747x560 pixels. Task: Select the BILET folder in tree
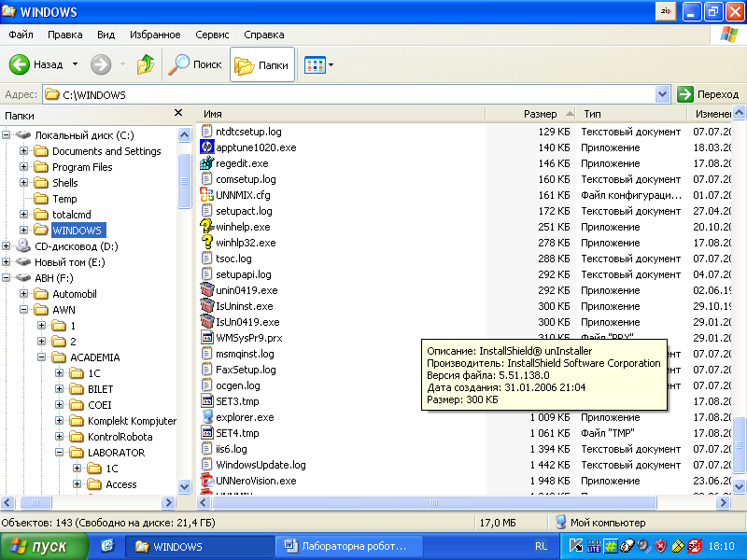[x=101, y=389]
